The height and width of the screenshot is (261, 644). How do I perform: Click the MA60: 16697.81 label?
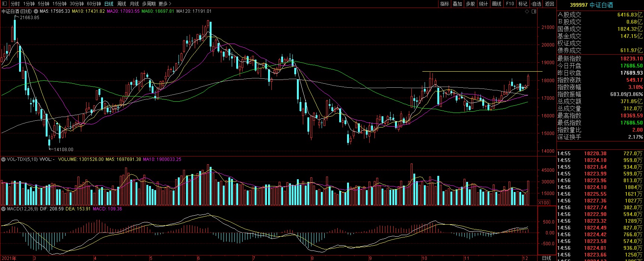click(158, 11)
